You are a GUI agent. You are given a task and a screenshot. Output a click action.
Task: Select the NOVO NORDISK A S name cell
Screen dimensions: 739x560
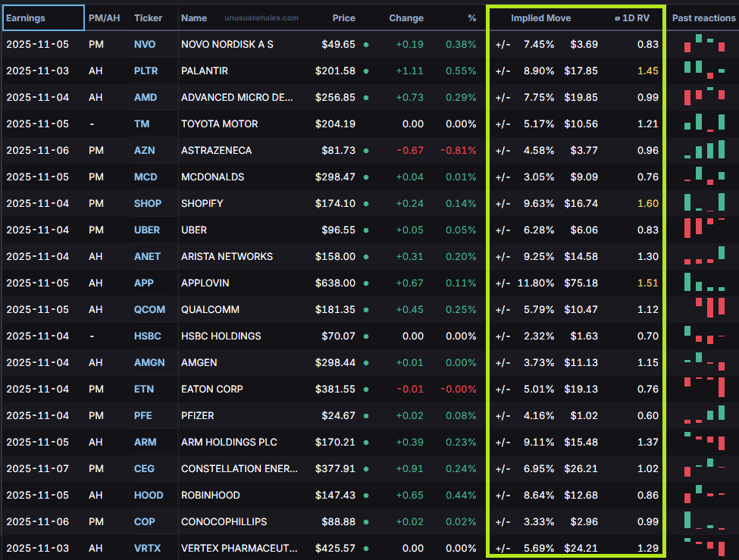click(x=227, y=44)
